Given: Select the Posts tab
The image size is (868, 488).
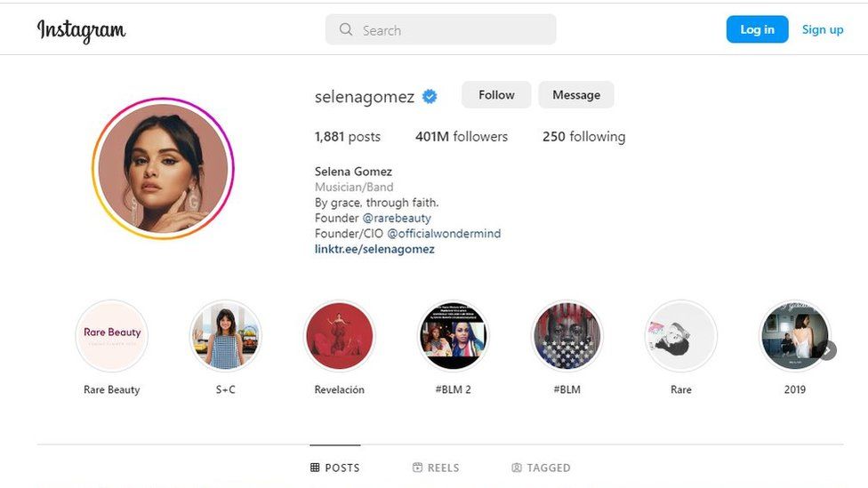Looking at the screenshot, I should tap(335, 468).
